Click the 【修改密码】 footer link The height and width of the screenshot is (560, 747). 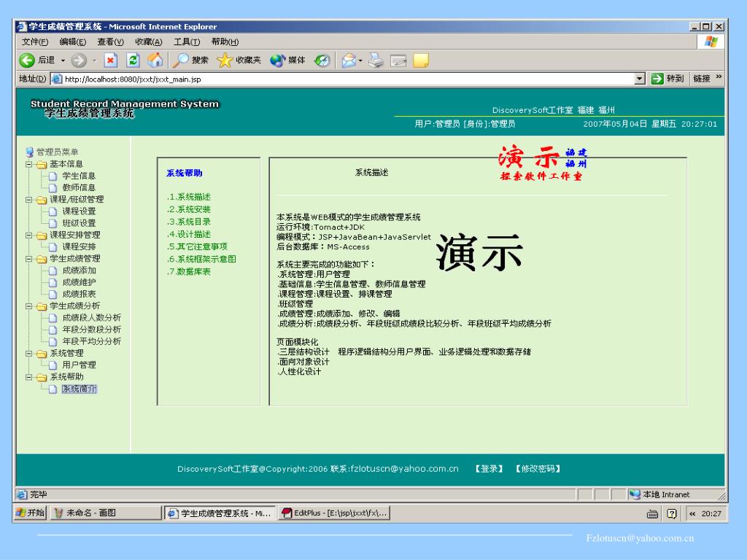pyautogui.click(x=538, y=469)
